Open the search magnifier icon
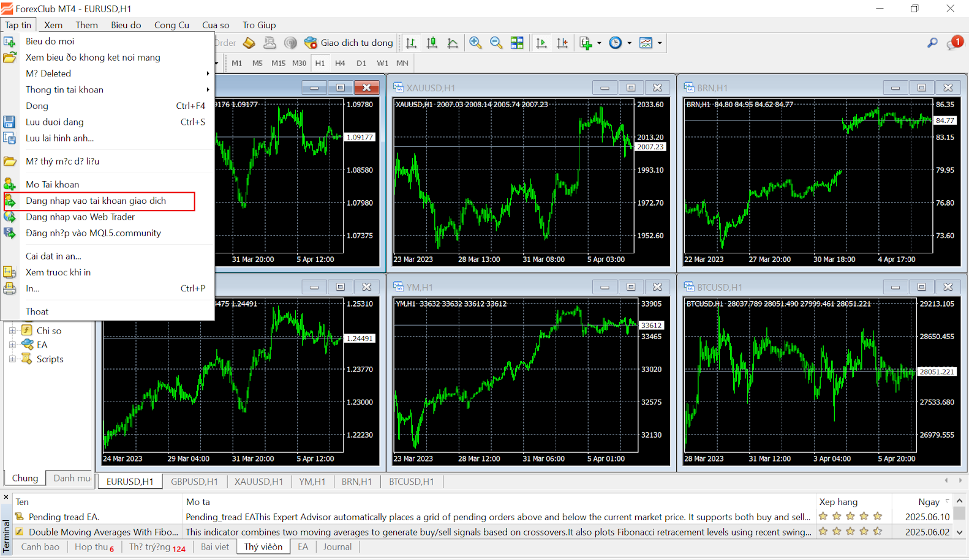The image size is (980, 560). pos(932,43)
